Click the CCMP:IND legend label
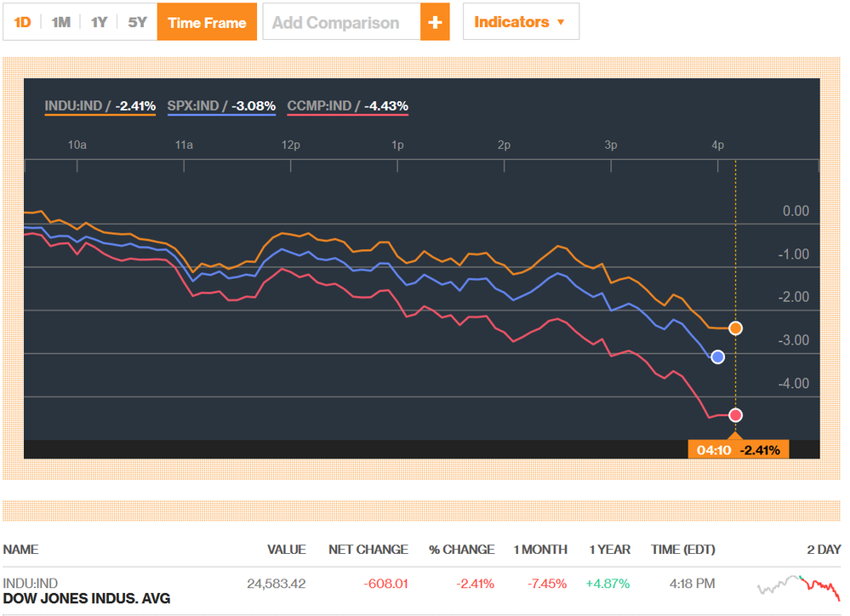This screenshot has width=850, height=616. [x=347, y=106]
